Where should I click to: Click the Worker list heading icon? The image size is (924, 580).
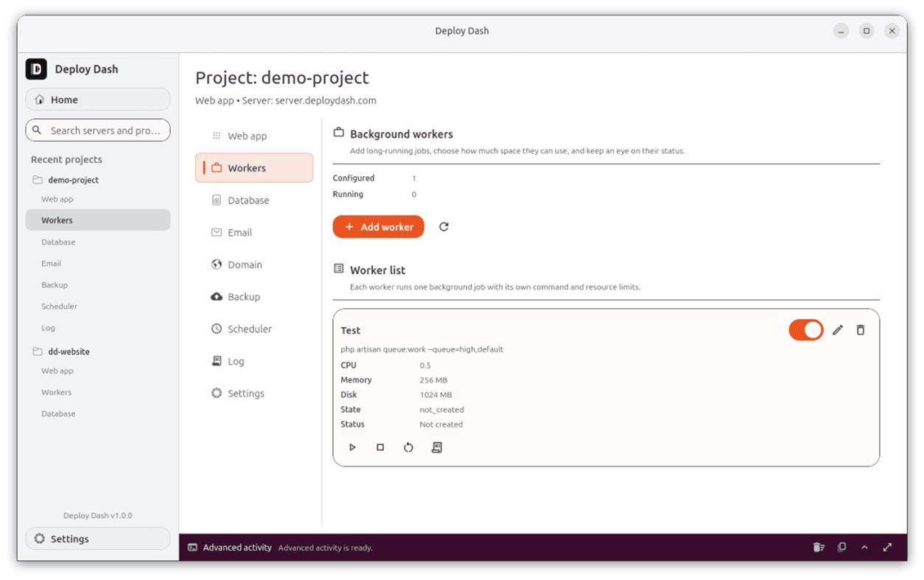pyautogui.click(x=339, y=269)
